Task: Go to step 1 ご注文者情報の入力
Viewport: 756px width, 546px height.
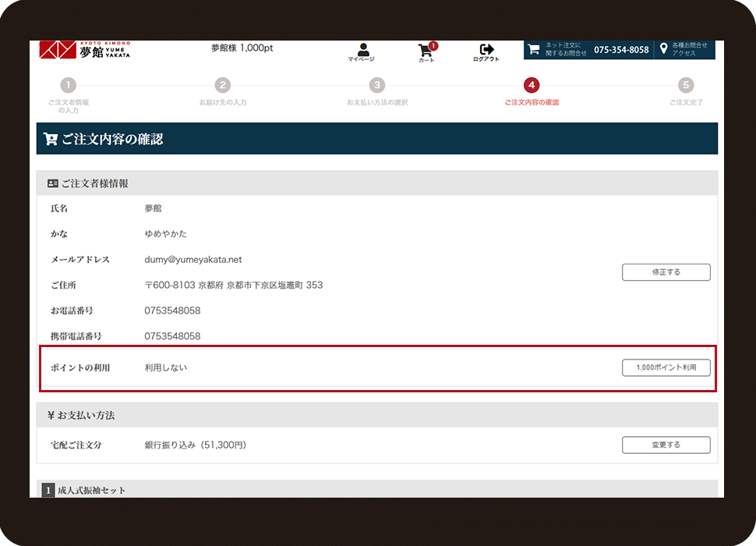Action: [x=69, y=86]
